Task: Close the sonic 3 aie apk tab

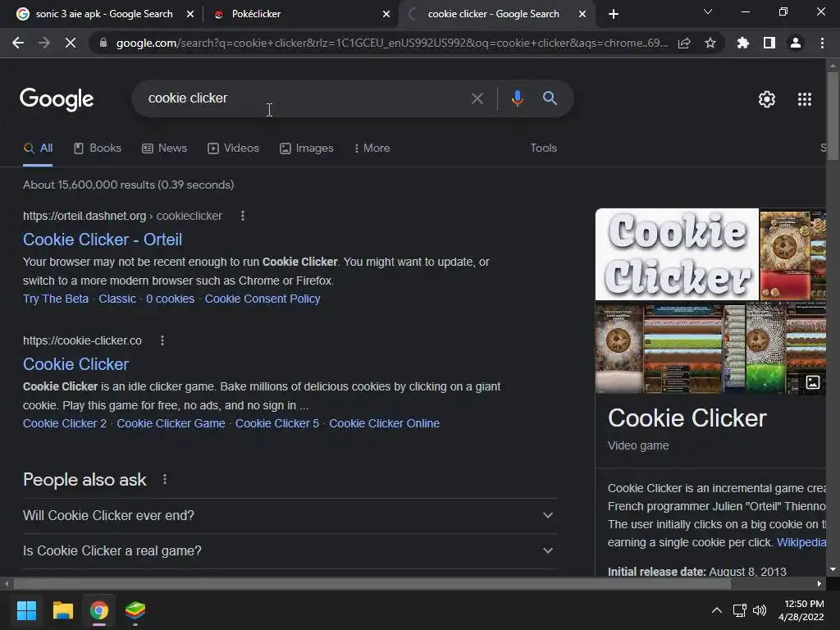Action: pos(190,14)
